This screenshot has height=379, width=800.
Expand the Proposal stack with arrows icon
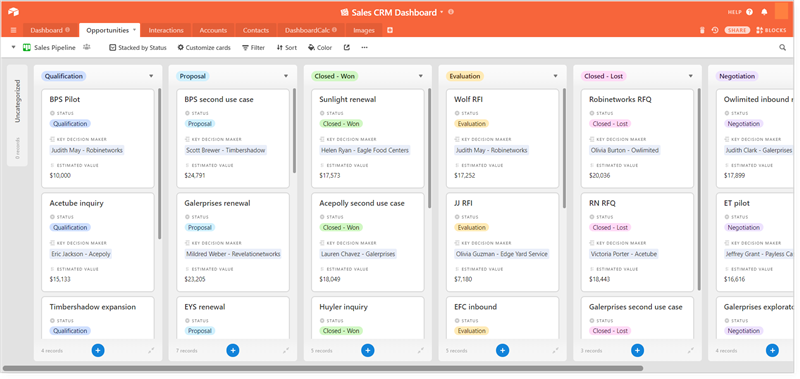tap(286, 351)
